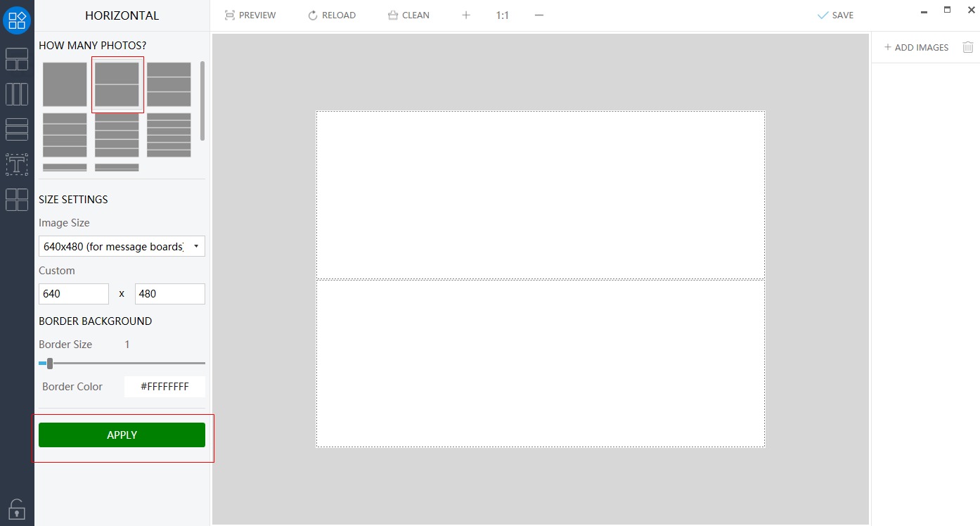Delete images with the trash icon

click(x=968, y=47)
